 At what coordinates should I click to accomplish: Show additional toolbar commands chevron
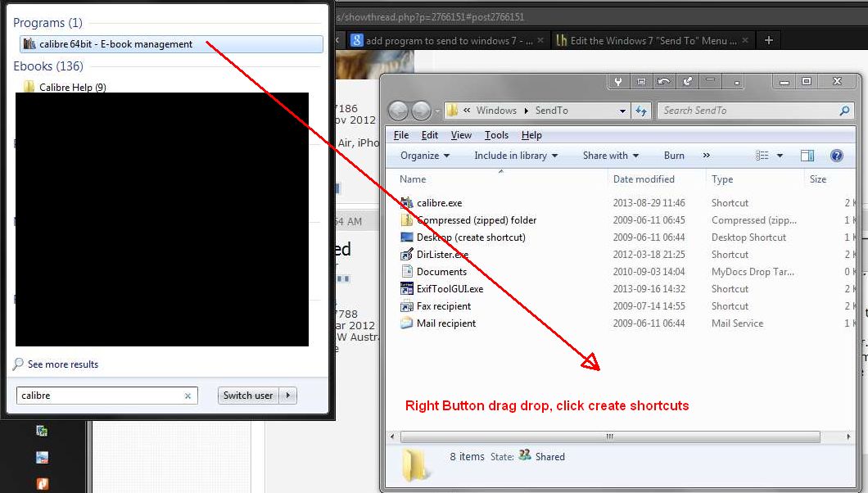[x=707, y=156]
